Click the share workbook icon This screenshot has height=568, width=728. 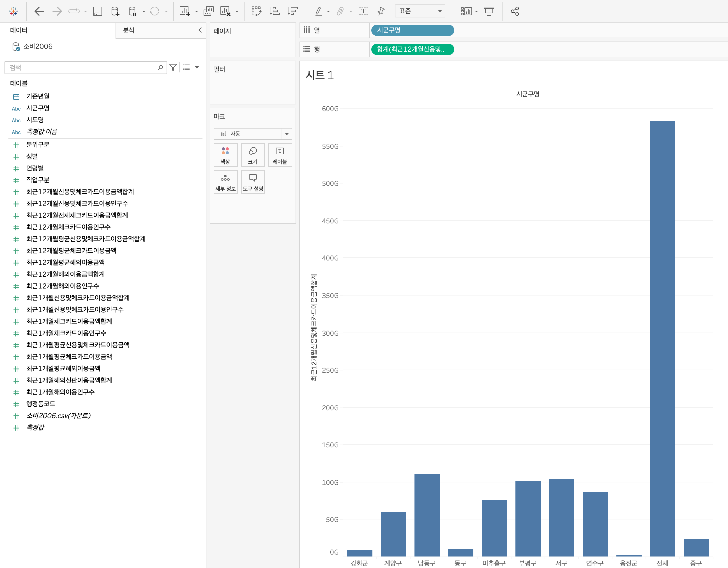click(515, 11)
